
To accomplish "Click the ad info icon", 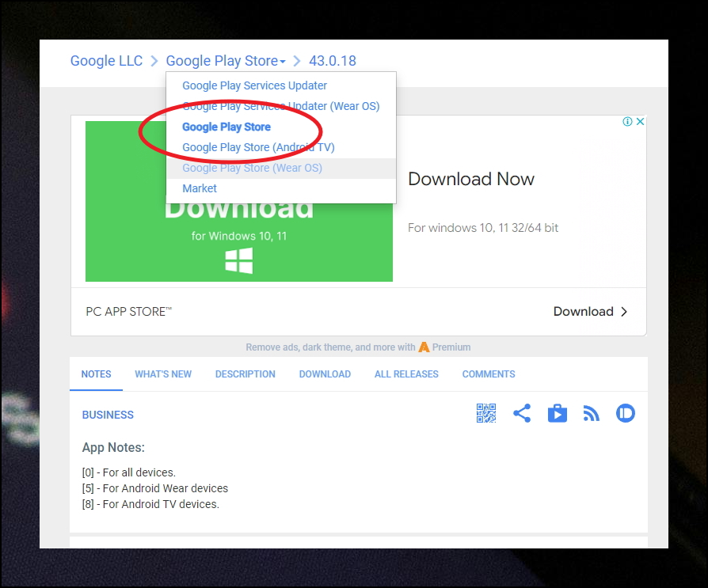I will 627,121.
